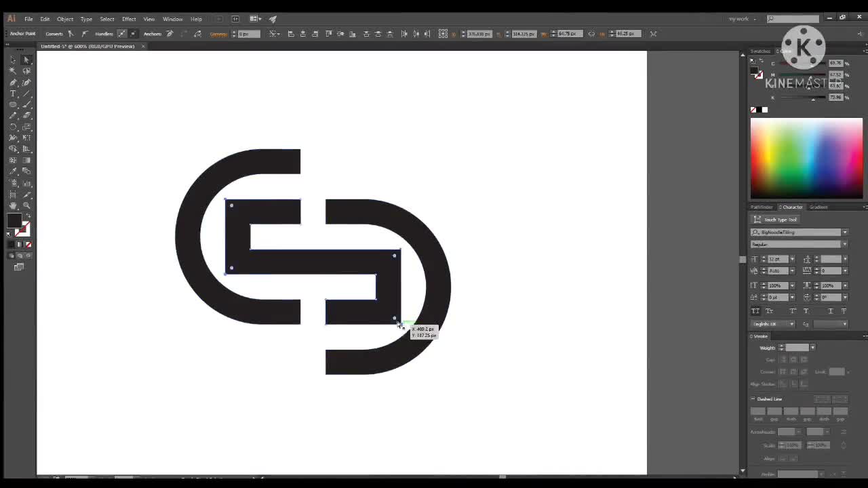
Task: Open the arrange documents dropdown
Action: pos(255,18)
